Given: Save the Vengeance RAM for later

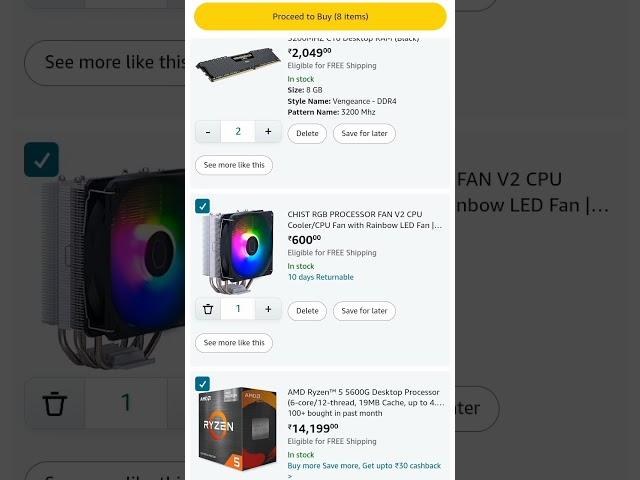Looking at the screenshot, I should [x=364, y=133].
